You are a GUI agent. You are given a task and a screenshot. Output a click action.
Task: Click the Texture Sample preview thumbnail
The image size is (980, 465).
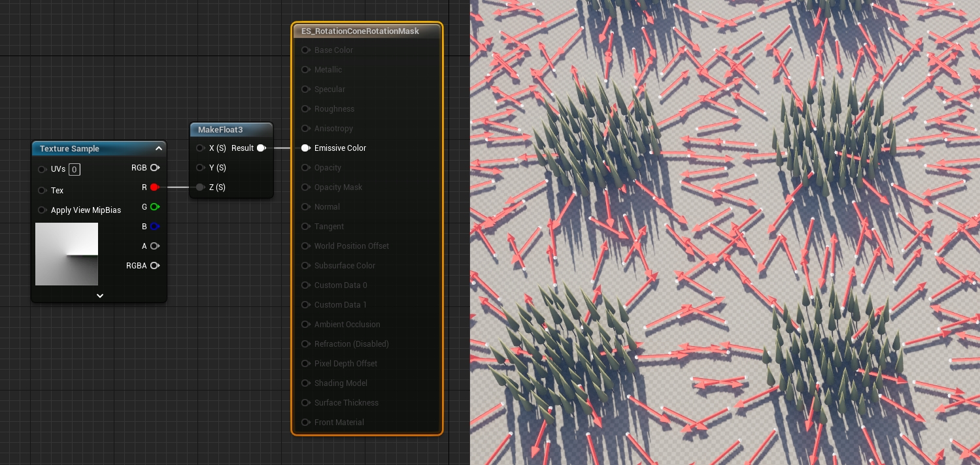coord(67,254)
